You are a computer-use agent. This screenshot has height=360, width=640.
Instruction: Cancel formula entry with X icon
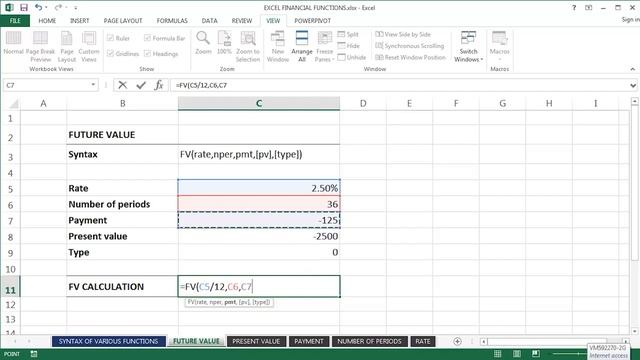point(122,85)
